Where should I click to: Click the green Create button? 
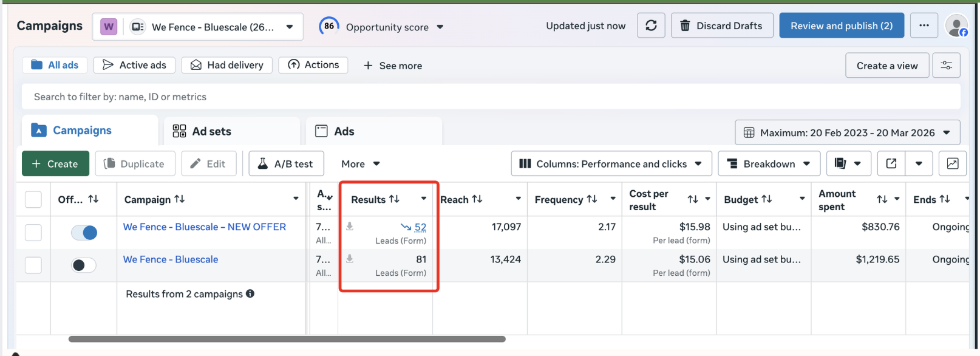pos(55,163)
